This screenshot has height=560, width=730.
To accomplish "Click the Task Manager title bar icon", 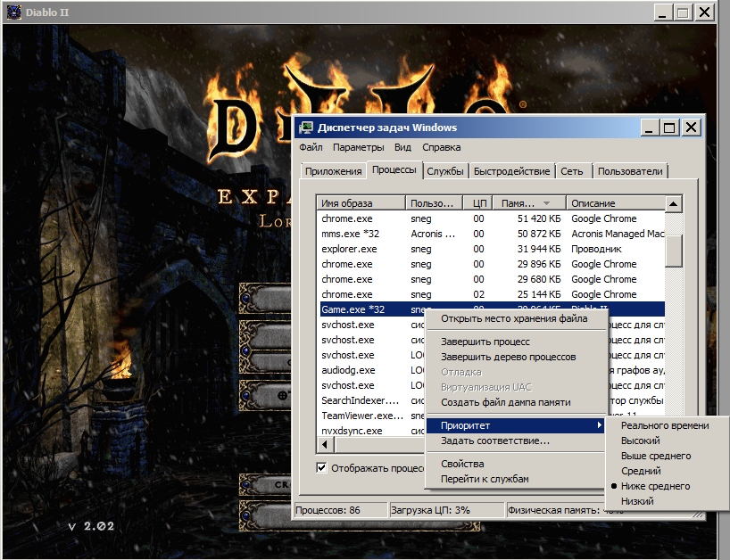I will pyautogui.click(x=306, y=128).
